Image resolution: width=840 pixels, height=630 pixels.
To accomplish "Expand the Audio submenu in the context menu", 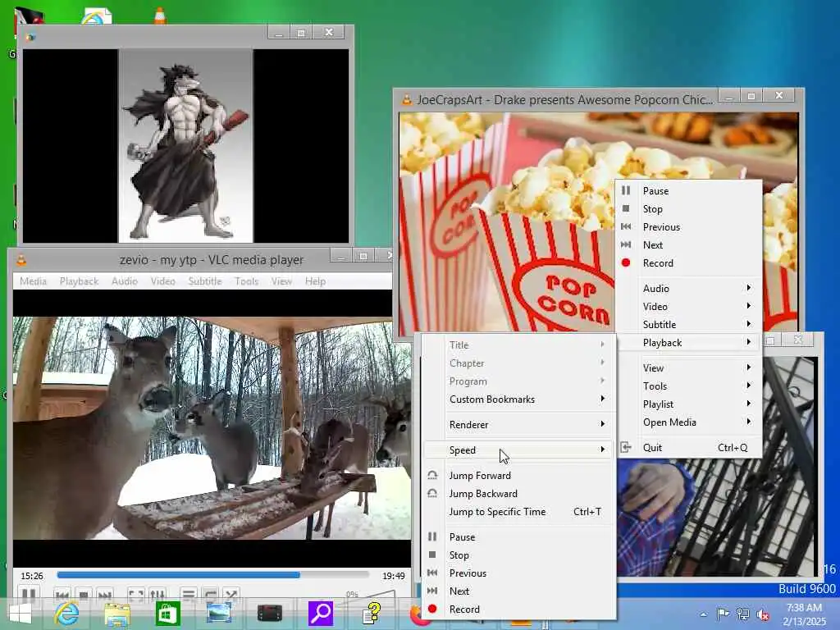I will [689, 288].
